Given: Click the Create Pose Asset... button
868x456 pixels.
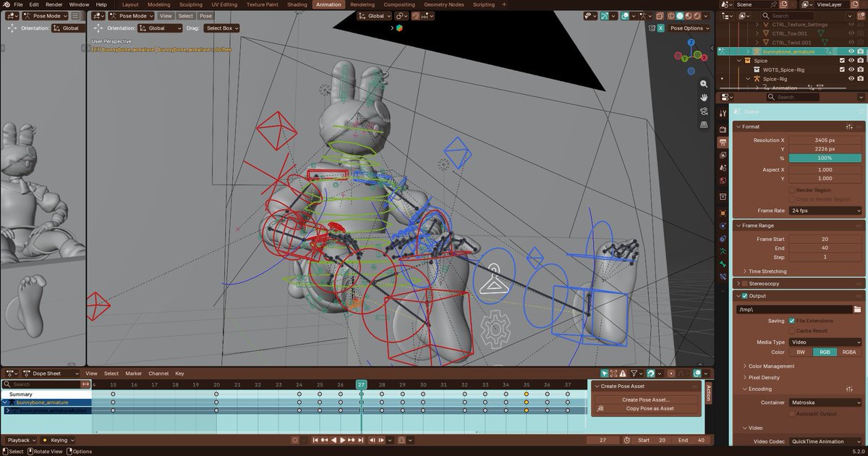Looking at the screenshot, I should click(646, 400).
